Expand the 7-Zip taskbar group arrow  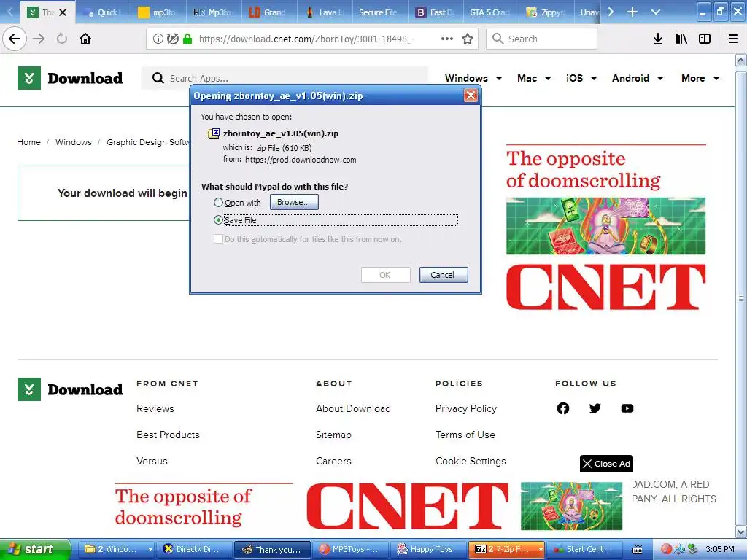tap(541, 550)
